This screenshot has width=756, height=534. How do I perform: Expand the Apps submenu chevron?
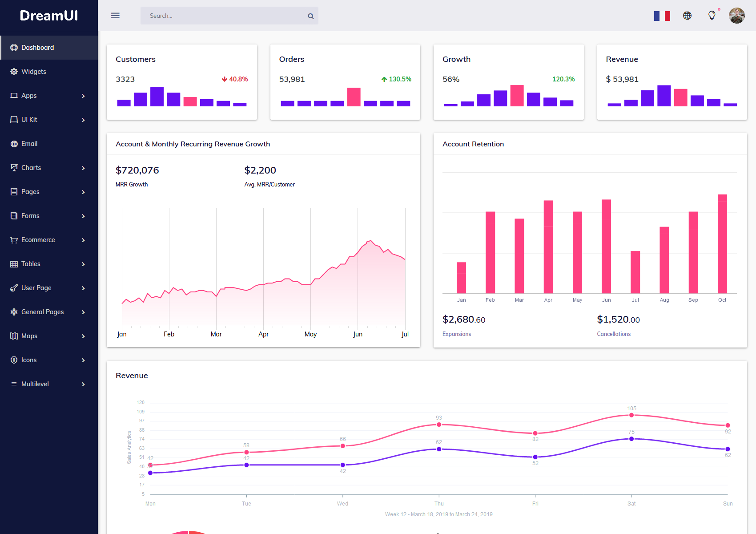coord(83,96)
